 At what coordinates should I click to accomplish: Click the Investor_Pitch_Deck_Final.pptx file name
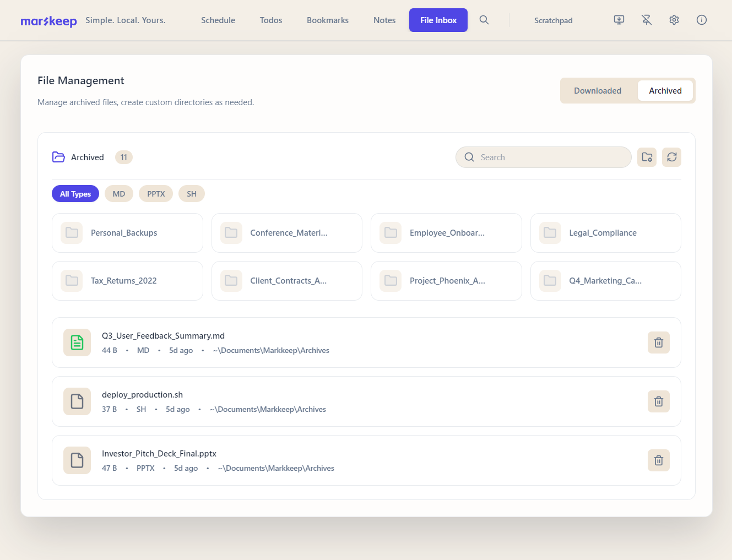(x=159, y=454)
